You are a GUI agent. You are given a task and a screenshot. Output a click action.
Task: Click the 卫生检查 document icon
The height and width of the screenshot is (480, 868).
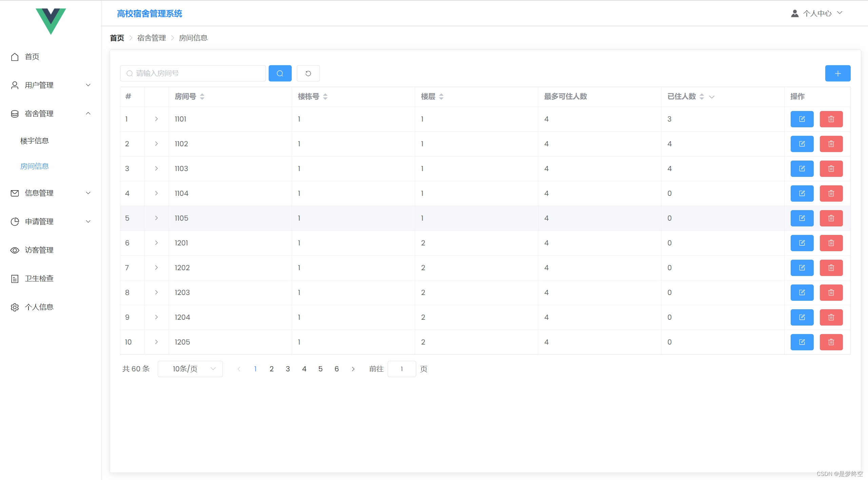[15, 278]
